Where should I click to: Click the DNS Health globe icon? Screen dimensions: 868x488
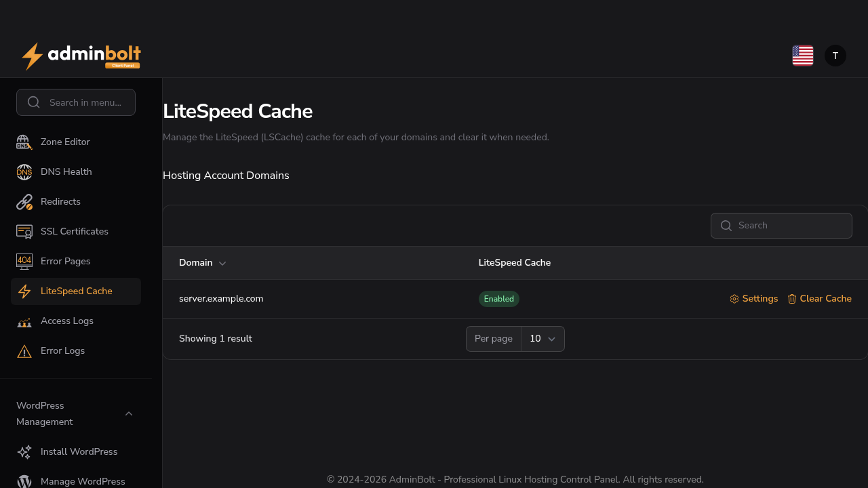click(x=24, y=172)
